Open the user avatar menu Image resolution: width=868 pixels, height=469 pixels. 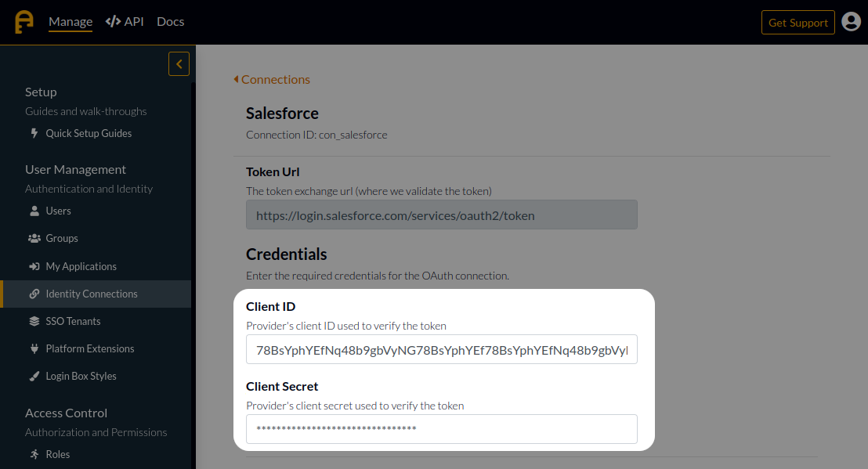(852, 22)
